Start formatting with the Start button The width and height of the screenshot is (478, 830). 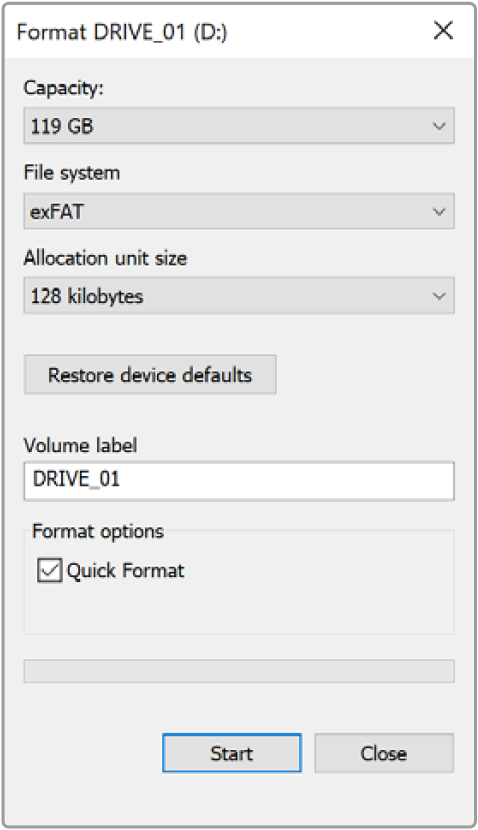(x=232, y=753)
